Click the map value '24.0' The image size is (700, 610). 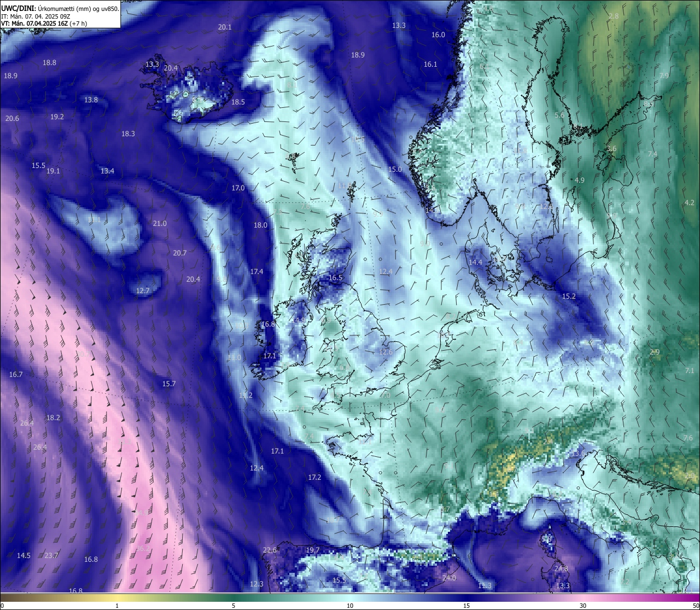[449, 578]
